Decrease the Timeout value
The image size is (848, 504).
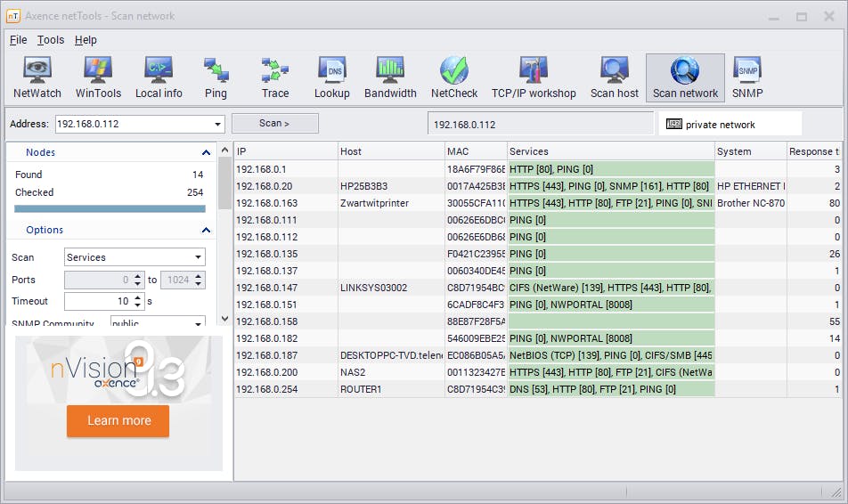tap(138, 305)
